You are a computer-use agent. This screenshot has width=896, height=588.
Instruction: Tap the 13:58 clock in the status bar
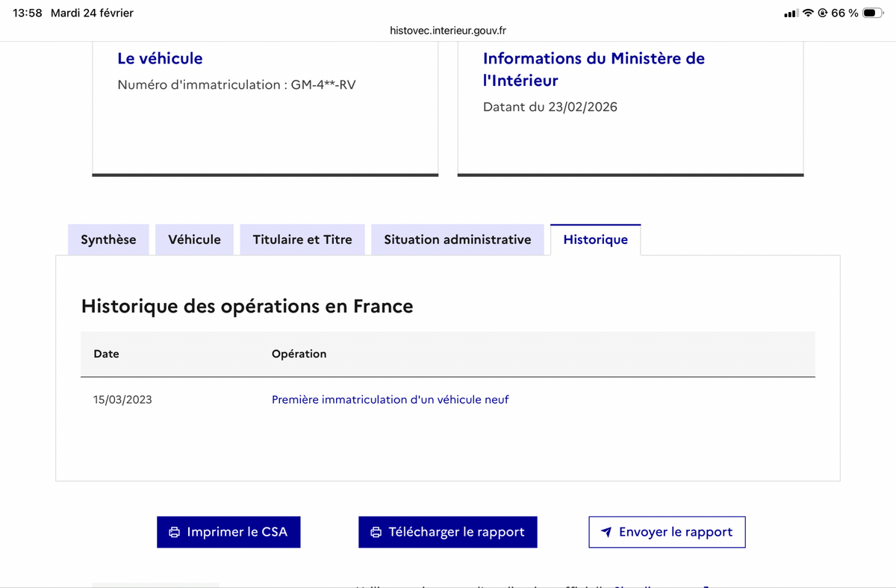pyautogui.click(x=28, y=13)
